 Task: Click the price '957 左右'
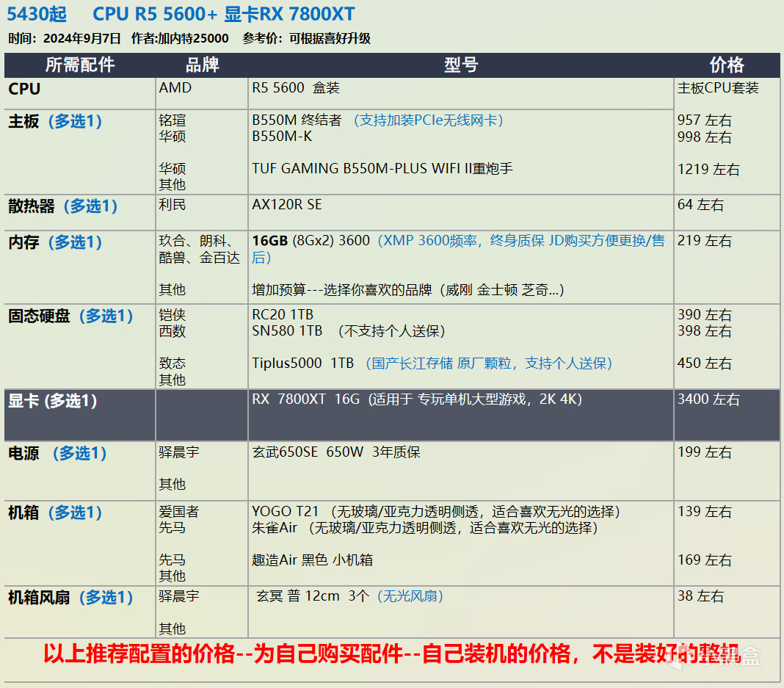(705, 120)
